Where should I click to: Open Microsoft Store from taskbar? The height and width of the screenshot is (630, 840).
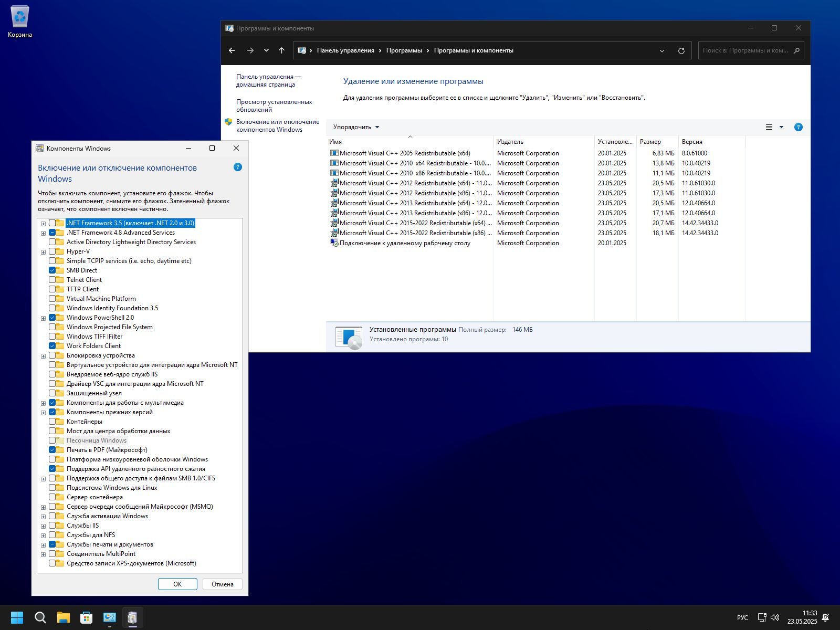click(x=87, y=617)
